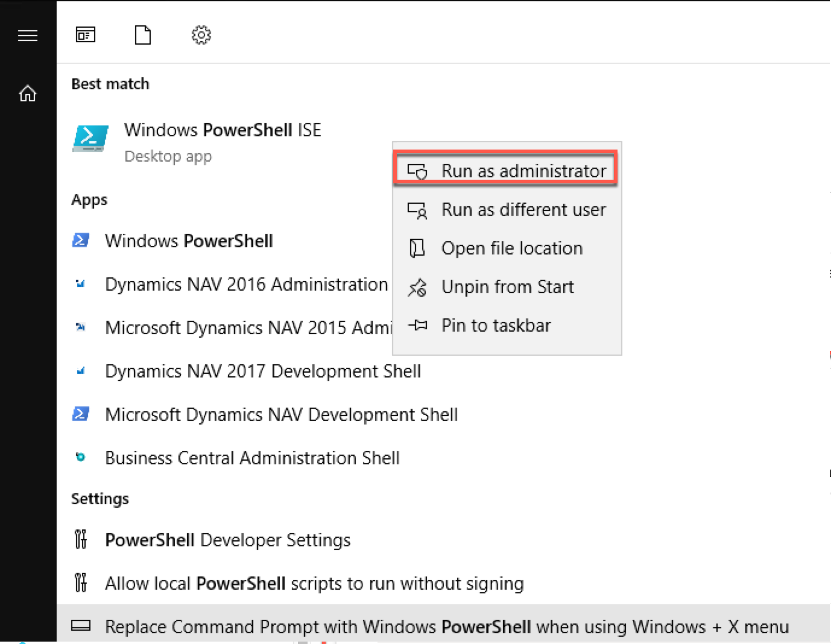Select the Settings gear filter icon
Viewport: 831px width, 644px height.
click(x=201, y=35)
